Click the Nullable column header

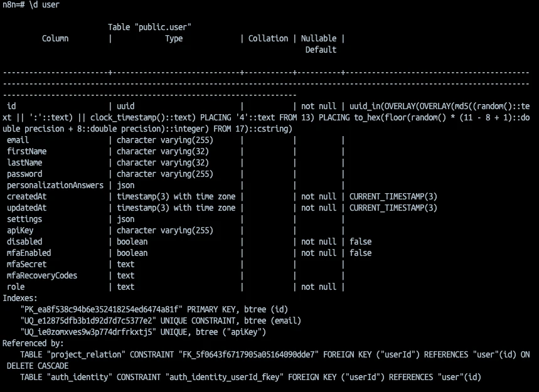(318, 38)
